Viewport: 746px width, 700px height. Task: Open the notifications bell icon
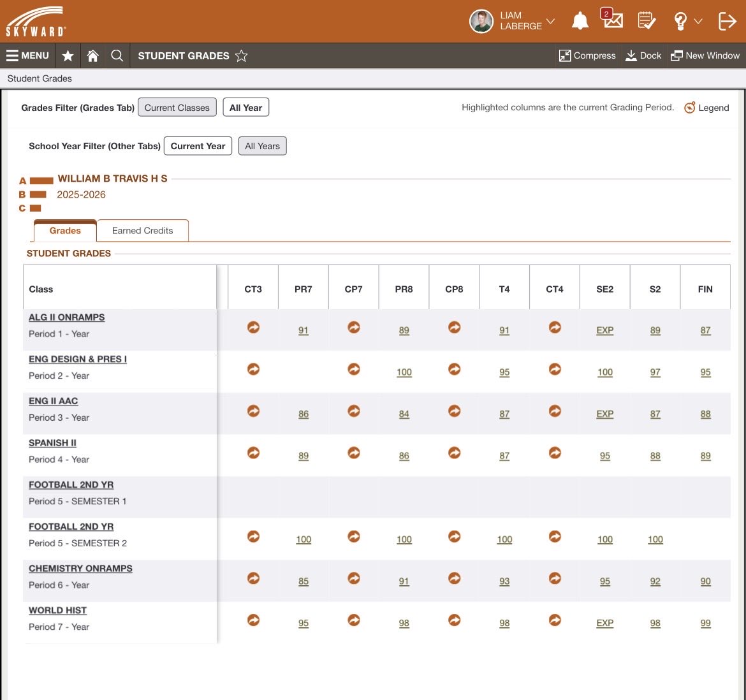(x=580, y=21)
